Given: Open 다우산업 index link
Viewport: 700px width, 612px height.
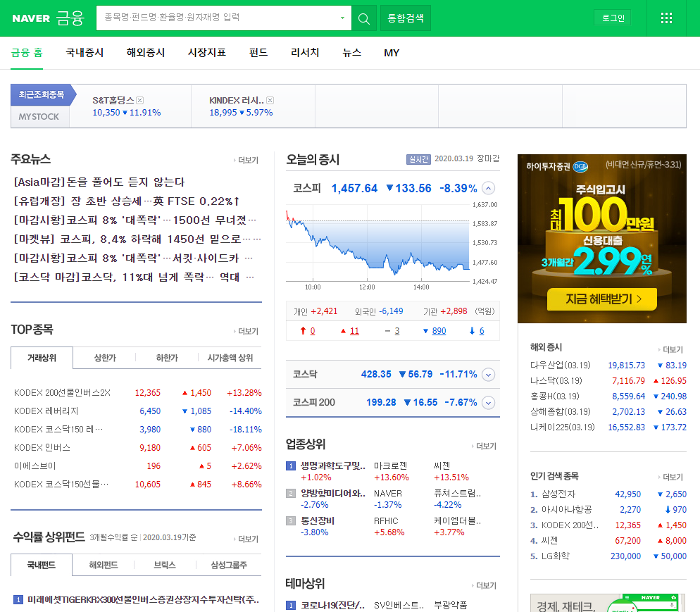Looking at the screenshot, I should (561, 365).
